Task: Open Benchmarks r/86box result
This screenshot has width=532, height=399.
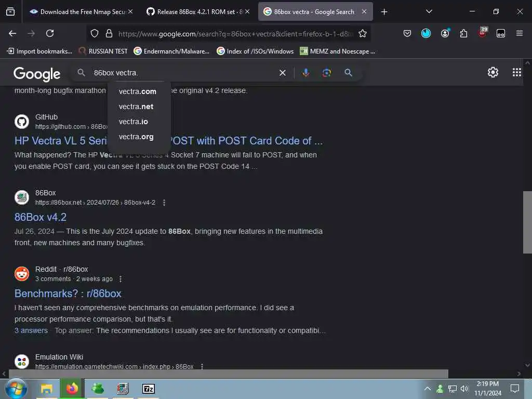Action: (x=68, y=294)
